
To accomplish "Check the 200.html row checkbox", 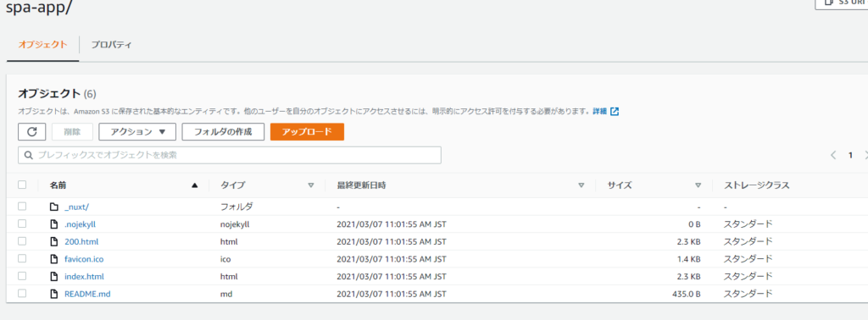I will (x=22, y=241).
